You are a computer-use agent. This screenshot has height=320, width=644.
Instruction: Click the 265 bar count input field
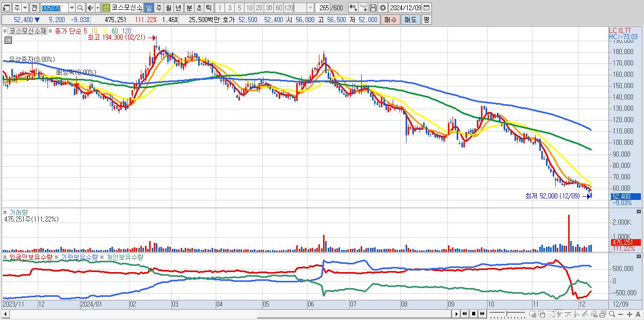(x=323, y=8)
